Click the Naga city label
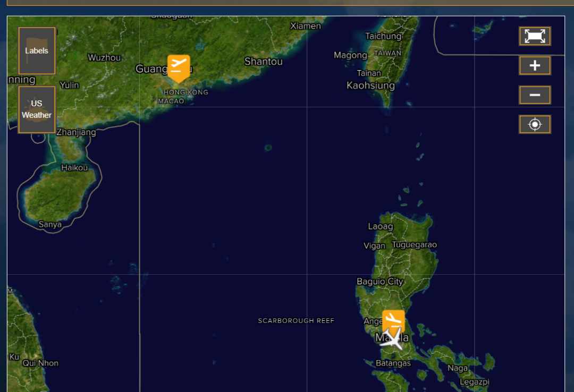 pos(458,368)
